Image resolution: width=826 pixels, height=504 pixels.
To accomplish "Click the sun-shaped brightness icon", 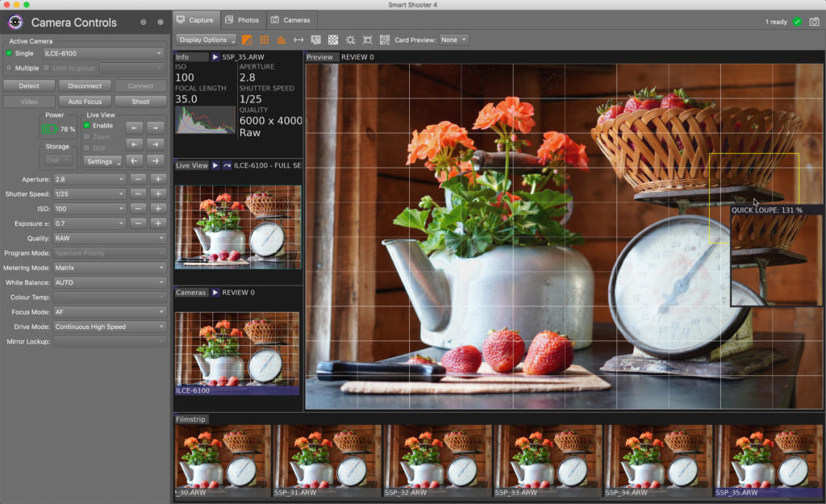I will [350, 40].
